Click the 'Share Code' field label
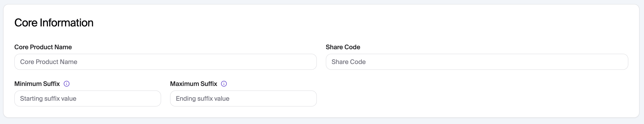Image resolution: width=644 pixels, height=124 pixels. click(343, 47)
